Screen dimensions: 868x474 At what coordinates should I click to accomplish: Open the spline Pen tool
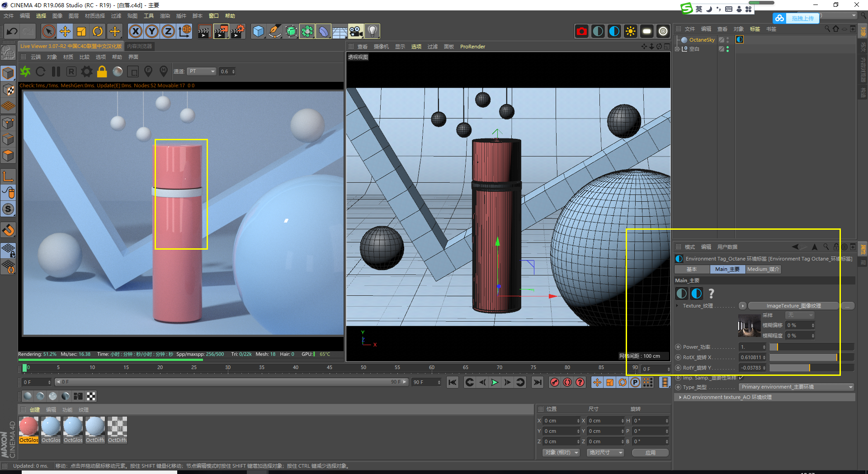click(x=274, y=31)
